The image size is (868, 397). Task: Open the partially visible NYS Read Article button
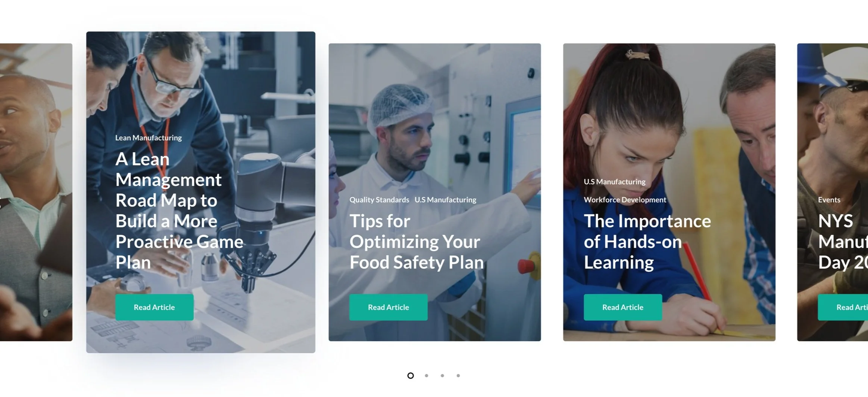[843, 307]
